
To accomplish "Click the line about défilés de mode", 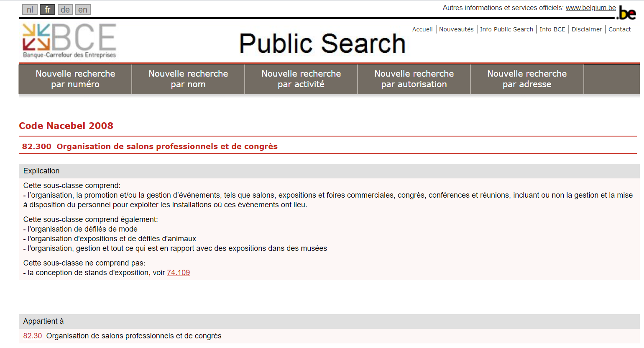I will point(80,229).
